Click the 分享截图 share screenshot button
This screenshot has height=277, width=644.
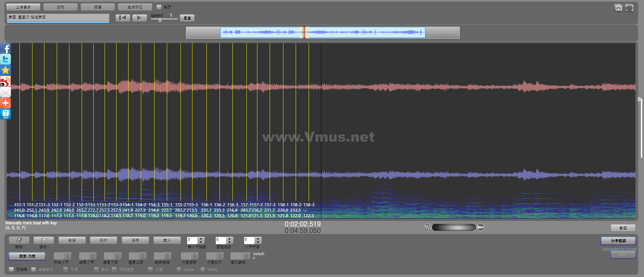coord(618,241)
